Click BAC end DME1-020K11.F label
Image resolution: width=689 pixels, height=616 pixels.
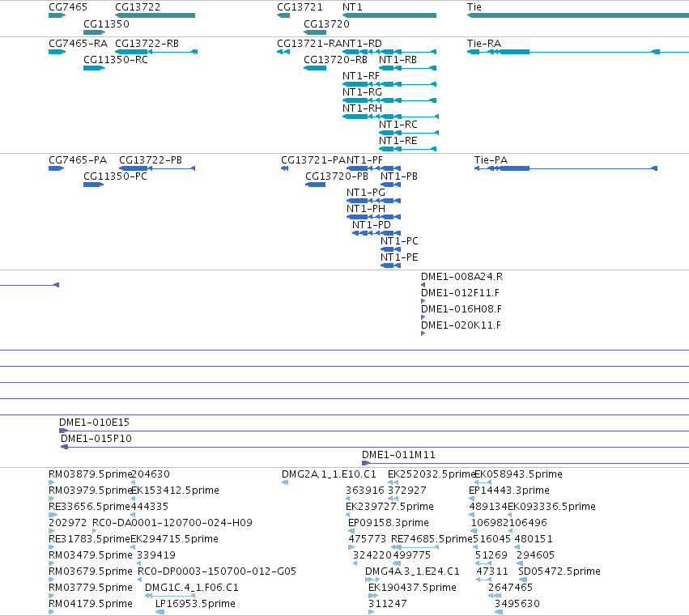pyautogui.click(x=461, y=325)
